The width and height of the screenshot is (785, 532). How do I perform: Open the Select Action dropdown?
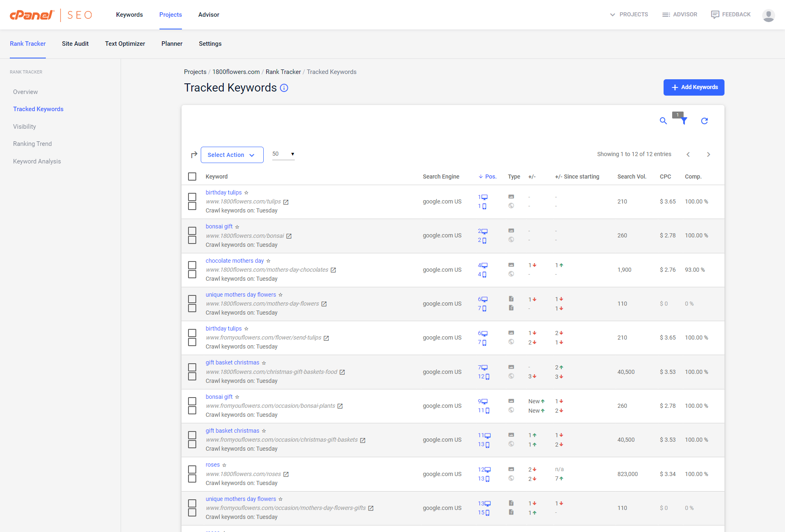coord(232,155)
